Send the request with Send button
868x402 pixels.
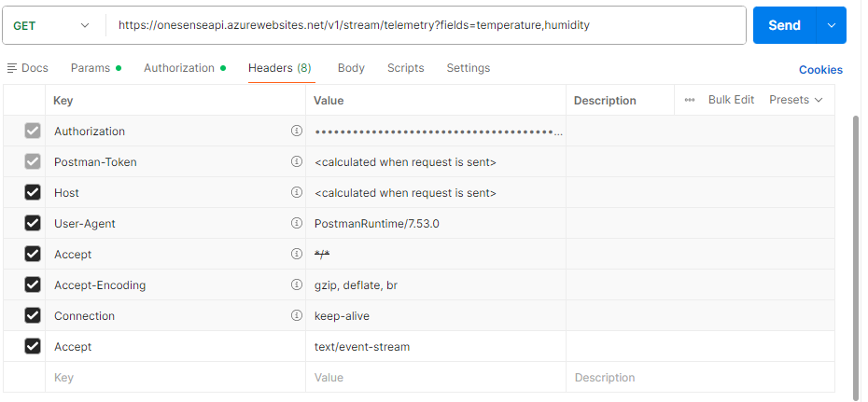[784, 25]
